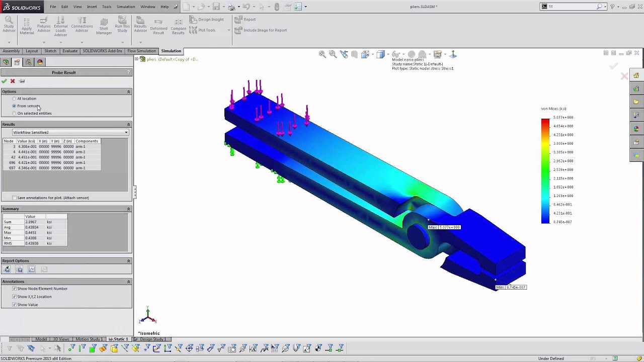644x362 pixels.
Task: Collapse the Options section
Action: [128, 92]
